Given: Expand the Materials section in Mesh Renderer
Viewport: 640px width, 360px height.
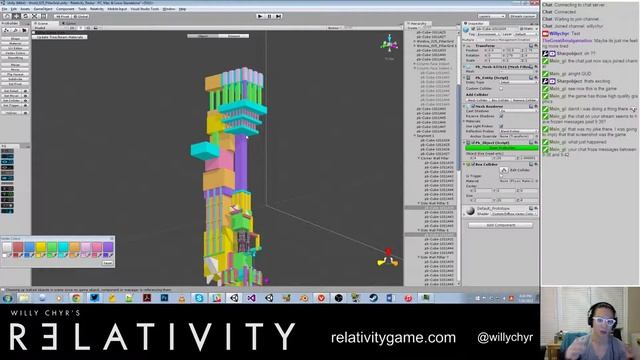Looking at the screenshot, I should (x=465, y=121).
